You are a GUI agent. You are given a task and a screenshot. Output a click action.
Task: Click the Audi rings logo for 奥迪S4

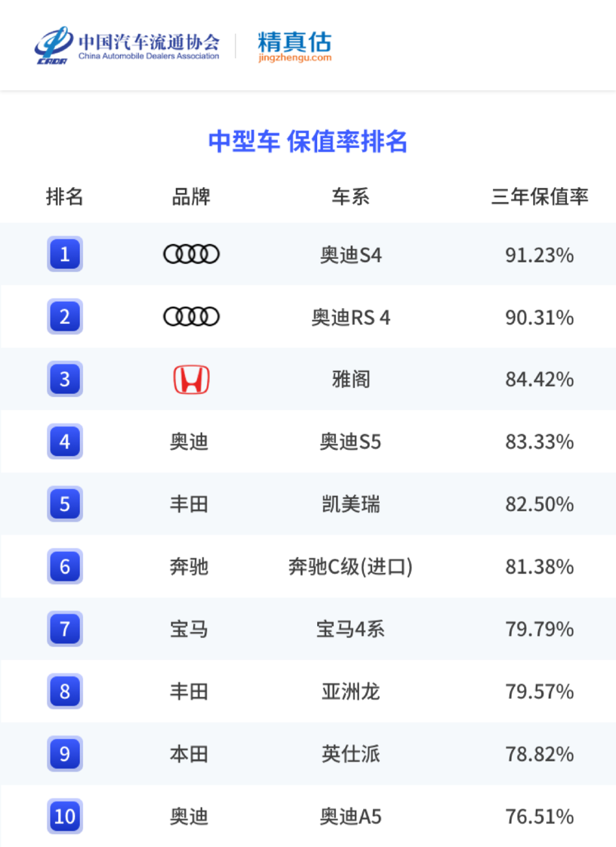click(191, 254)
